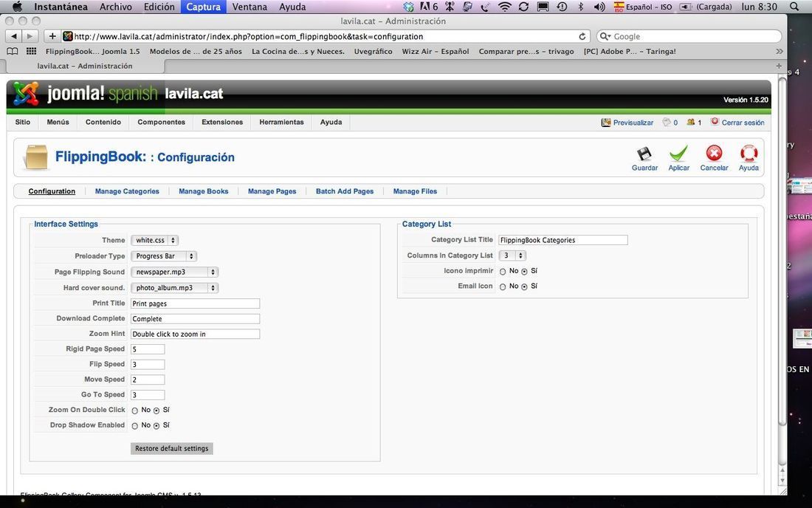The image size is (812, 508).
Task: Open the Theme white.css dropdown
Action: click(154, 240)
